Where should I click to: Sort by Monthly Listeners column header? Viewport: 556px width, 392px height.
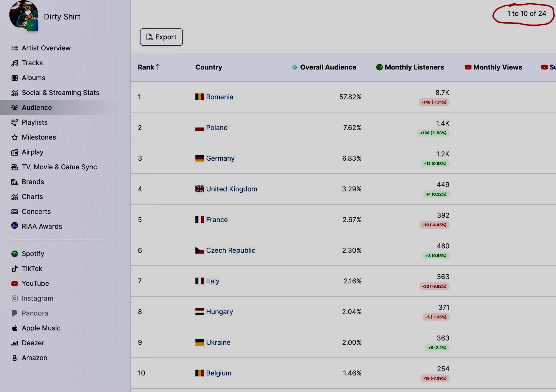click(x=414, y=67)
